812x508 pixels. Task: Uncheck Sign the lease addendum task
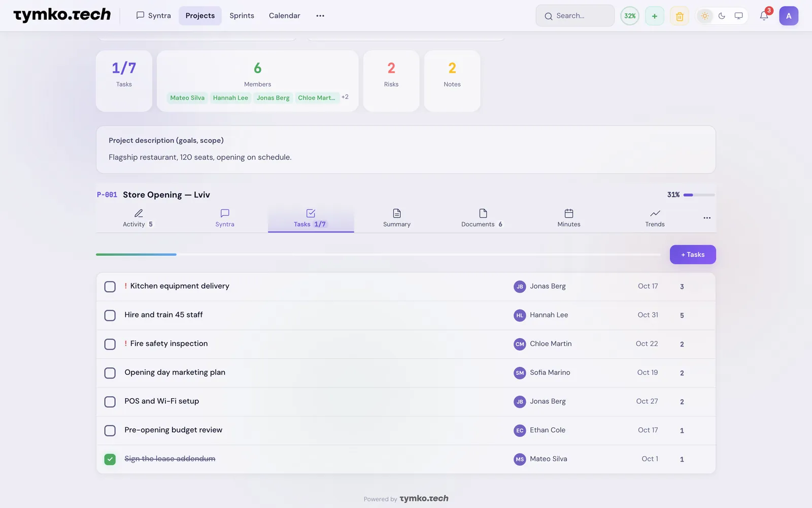(110, 459)
